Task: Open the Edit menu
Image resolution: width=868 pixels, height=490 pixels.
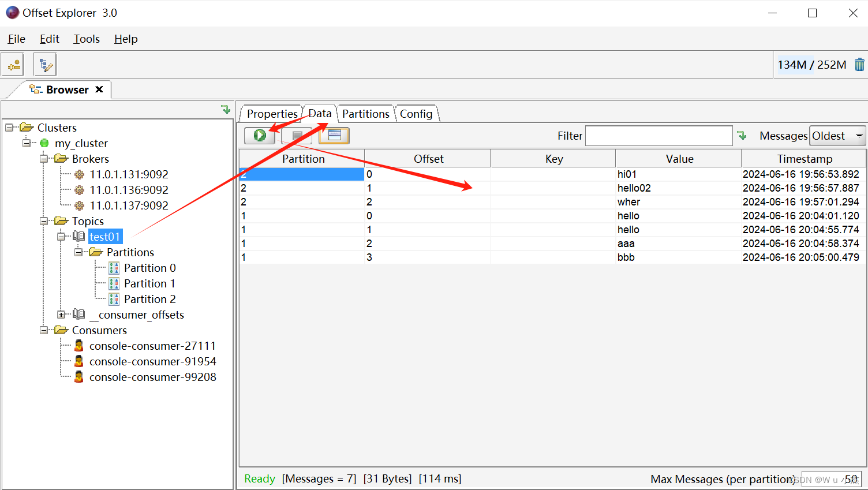Action: [50, 39]
